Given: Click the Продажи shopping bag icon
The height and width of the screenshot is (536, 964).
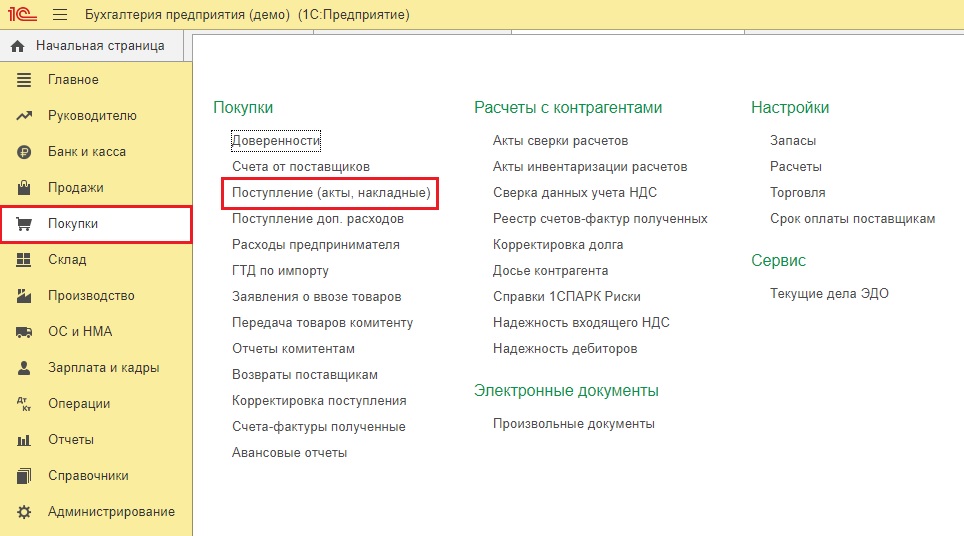Looking at the screenshot, I should (25, 188).
